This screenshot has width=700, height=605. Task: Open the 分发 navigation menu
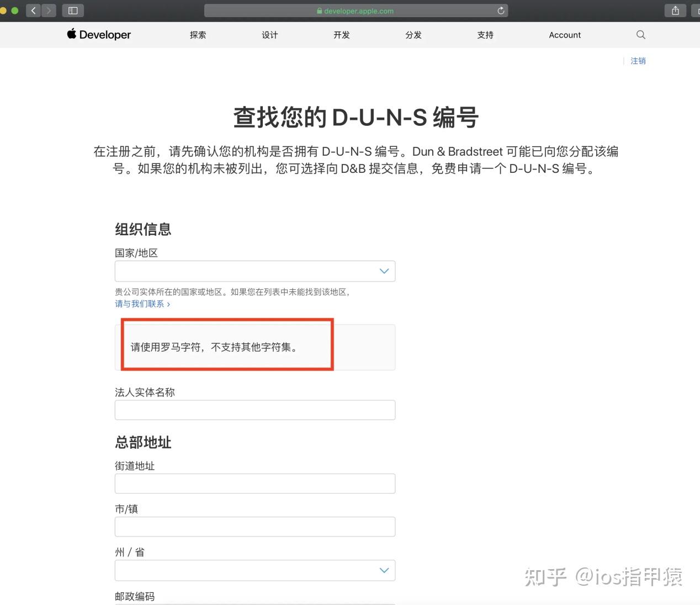tap(413, 35)
